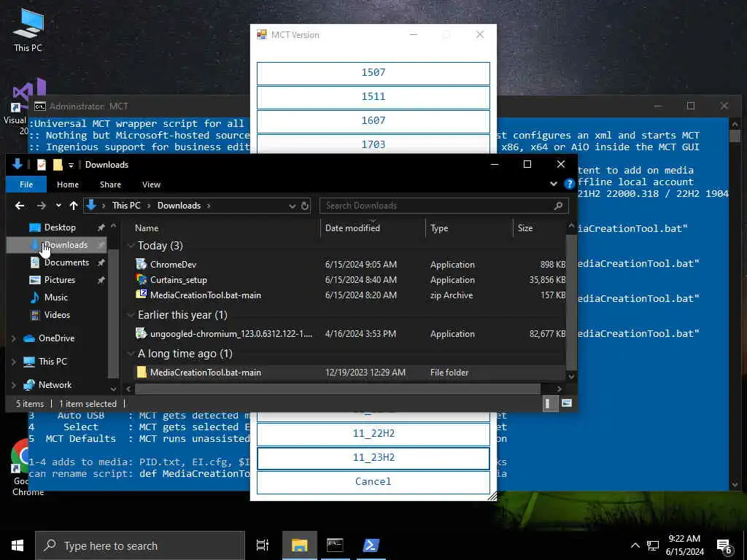This screenshot has height=560, width=747.
Task: Open PowerShell taskbar icon
Action: tap(371, 545)
